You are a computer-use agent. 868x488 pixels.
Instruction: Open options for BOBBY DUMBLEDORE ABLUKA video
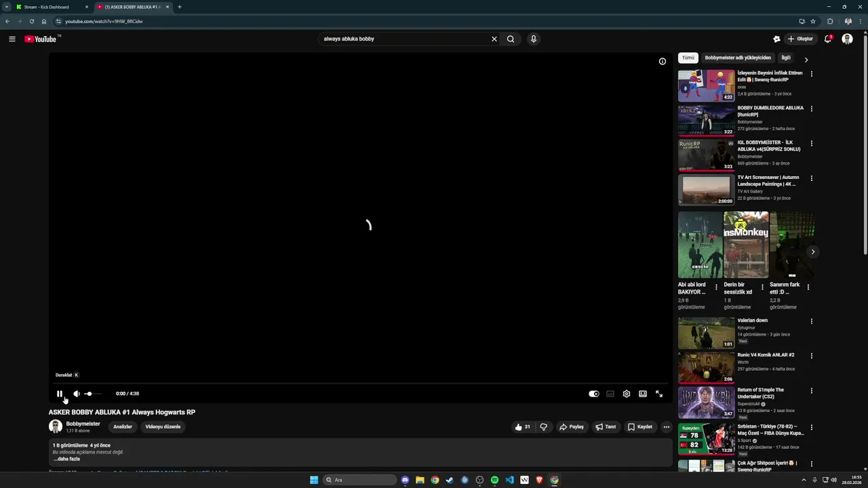pyautogui.click(x=812, y=108)
